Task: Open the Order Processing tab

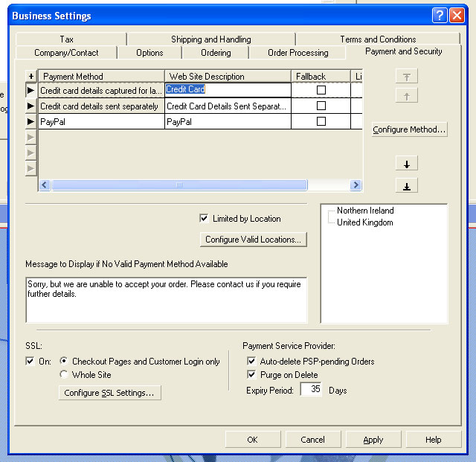Action: pos(297,53)
